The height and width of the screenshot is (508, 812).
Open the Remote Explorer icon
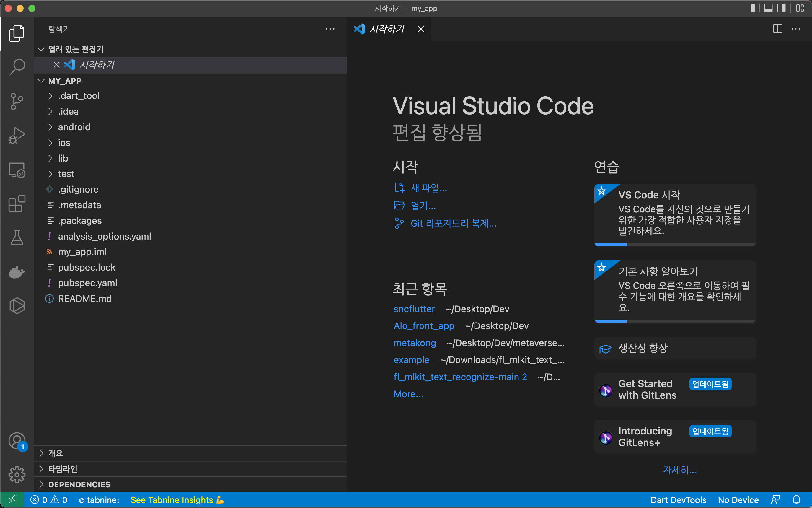point(17,170)
